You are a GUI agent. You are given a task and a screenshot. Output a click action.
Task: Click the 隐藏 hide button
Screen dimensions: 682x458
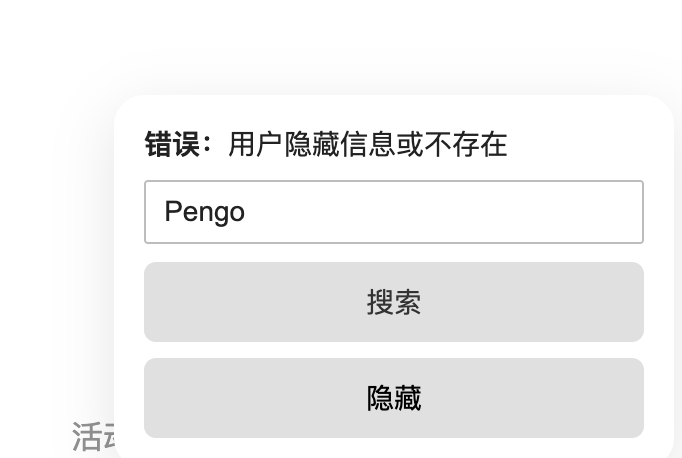tap(394, 398)
